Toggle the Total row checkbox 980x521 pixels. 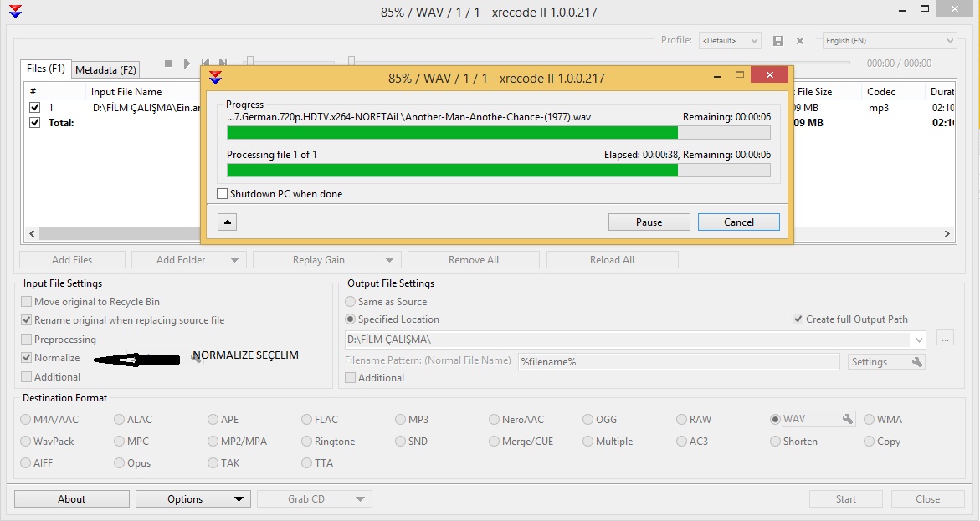coord(35,122)
